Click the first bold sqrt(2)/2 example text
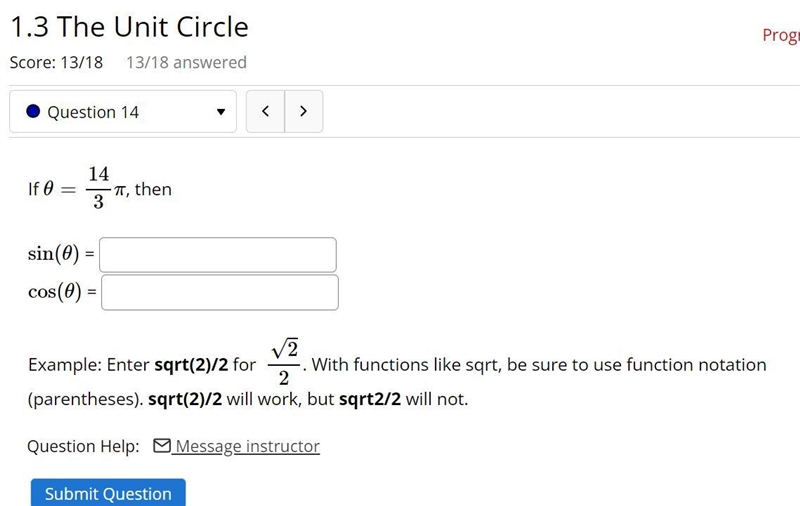 click(x=191, y=365)
